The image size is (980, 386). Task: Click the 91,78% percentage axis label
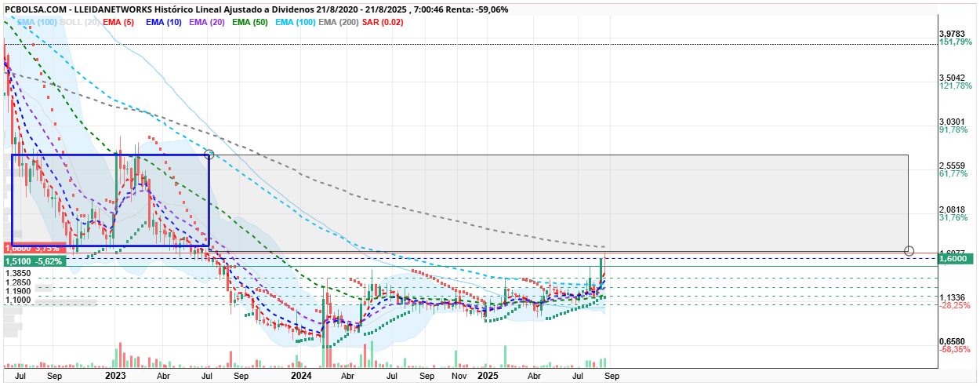[954, 130]
